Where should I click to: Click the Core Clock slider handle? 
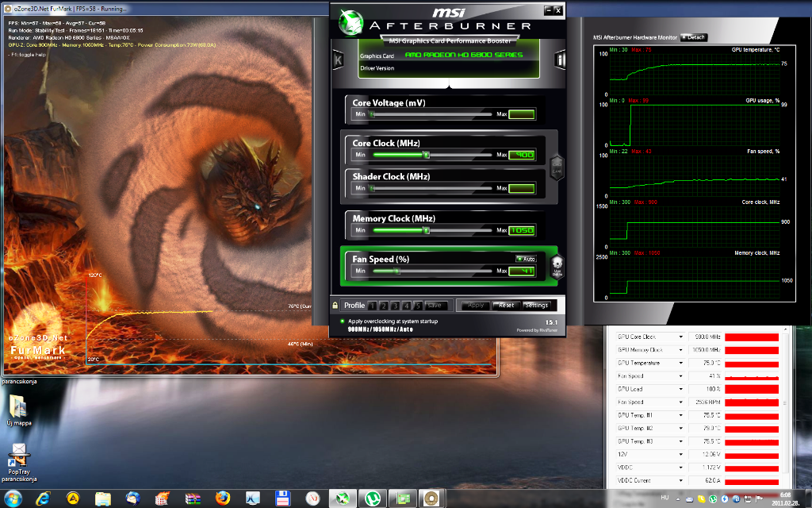pyautogui.click(x=426, y=155)
